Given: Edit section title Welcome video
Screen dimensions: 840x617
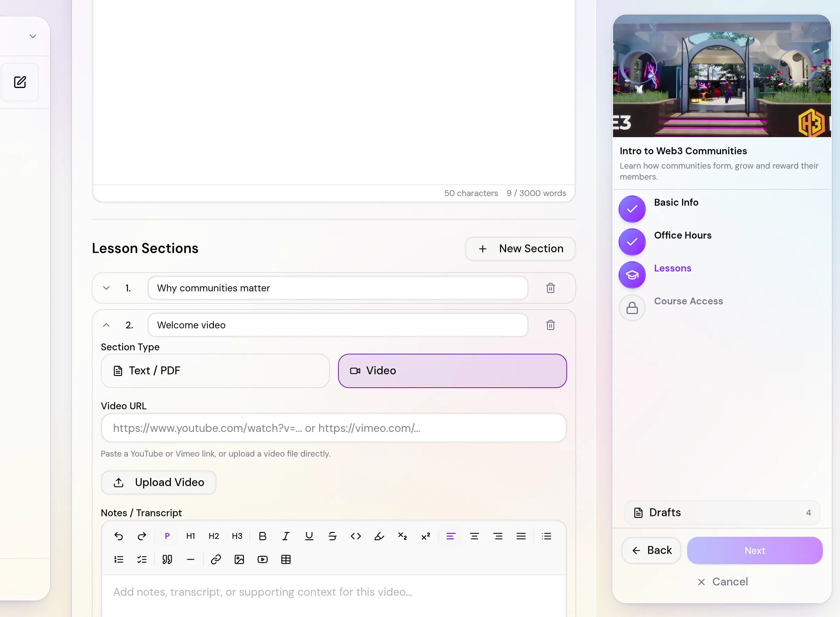Looking at the screenshot, I should 338,325.
